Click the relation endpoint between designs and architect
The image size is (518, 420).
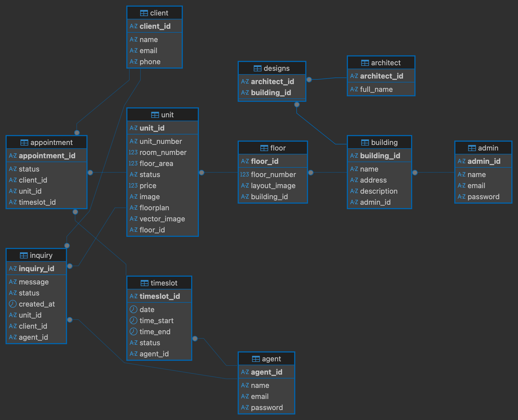(309, 80)
